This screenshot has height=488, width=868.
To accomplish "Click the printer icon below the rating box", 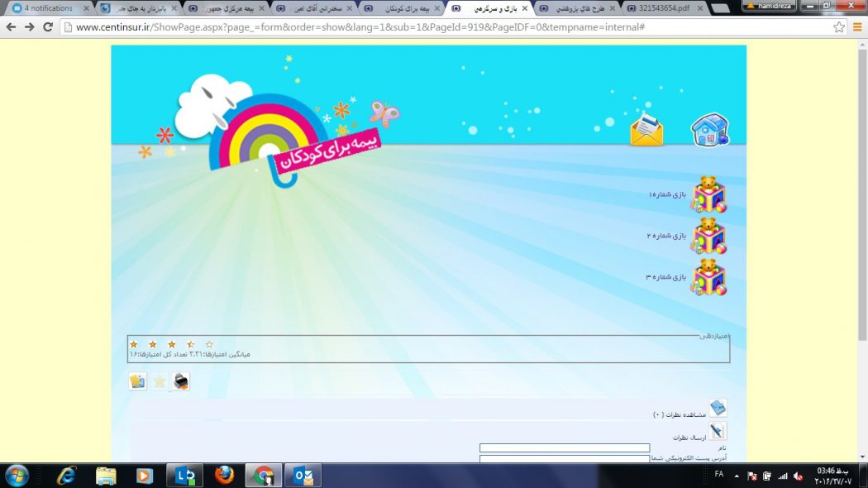I will (x=181, y=381).
